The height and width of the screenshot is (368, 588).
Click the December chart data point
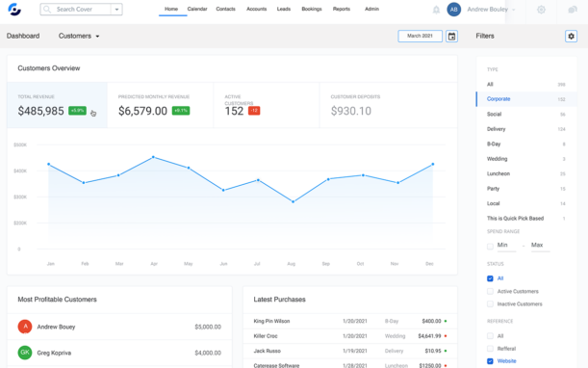coord(433,164)
